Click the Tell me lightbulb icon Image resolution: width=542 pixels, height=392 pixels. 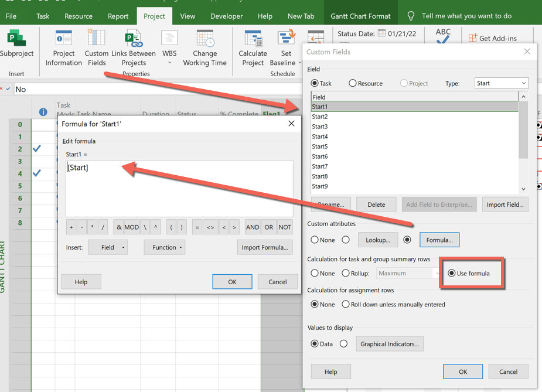pyautogui.click(x=411, y=16)
